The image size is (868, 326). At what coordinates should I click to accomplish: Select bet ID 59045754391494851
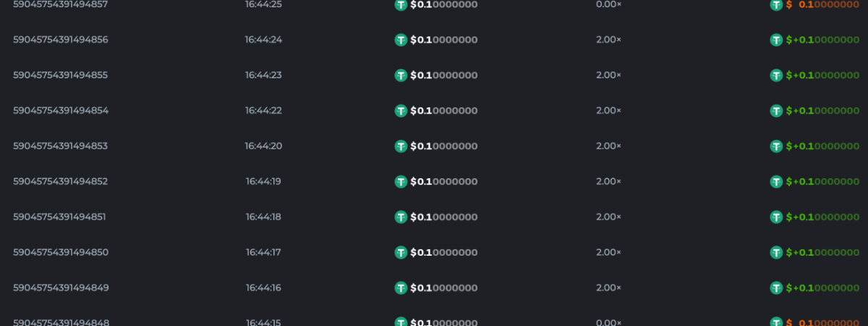[x=60, y=217]
